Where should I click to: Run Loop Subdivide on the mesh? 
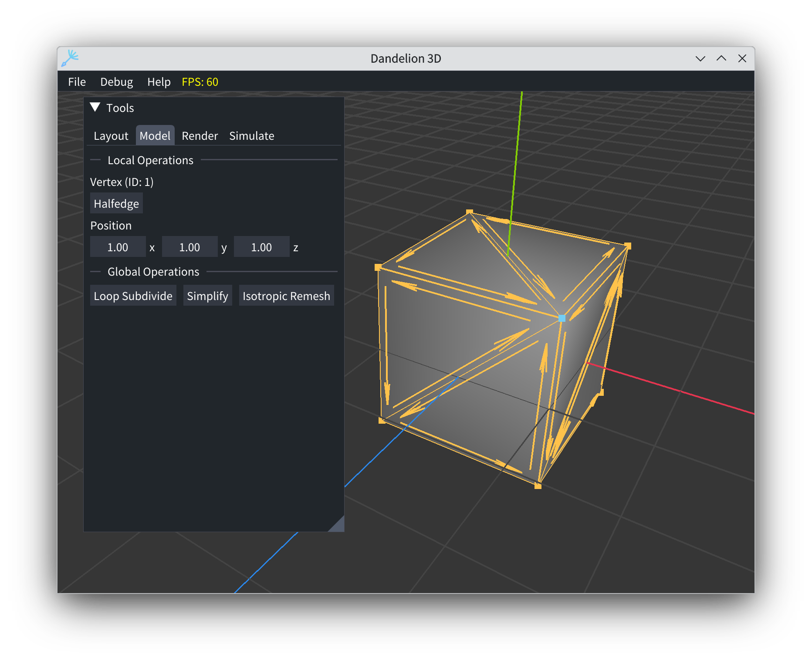coord(133,296)
